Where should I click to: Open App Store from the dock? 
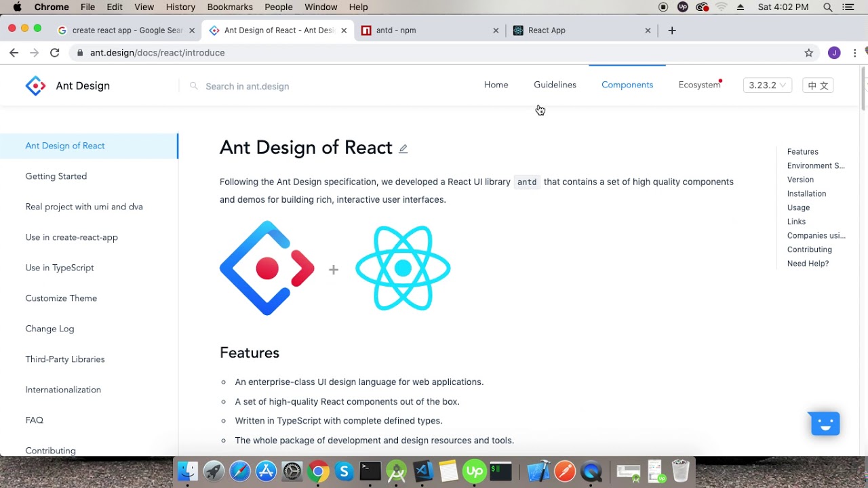click(x=266, y=471)
